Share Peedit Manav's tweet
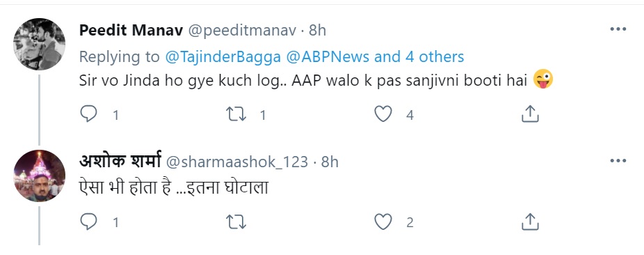The width and height of the screenshot is (644, 255). [x=530, y=114]
